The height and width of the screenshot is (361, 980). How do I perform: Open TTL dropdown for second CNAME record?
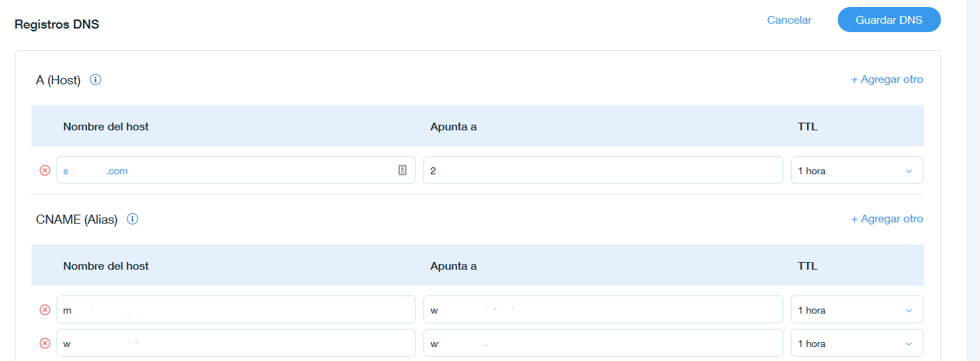857,344
